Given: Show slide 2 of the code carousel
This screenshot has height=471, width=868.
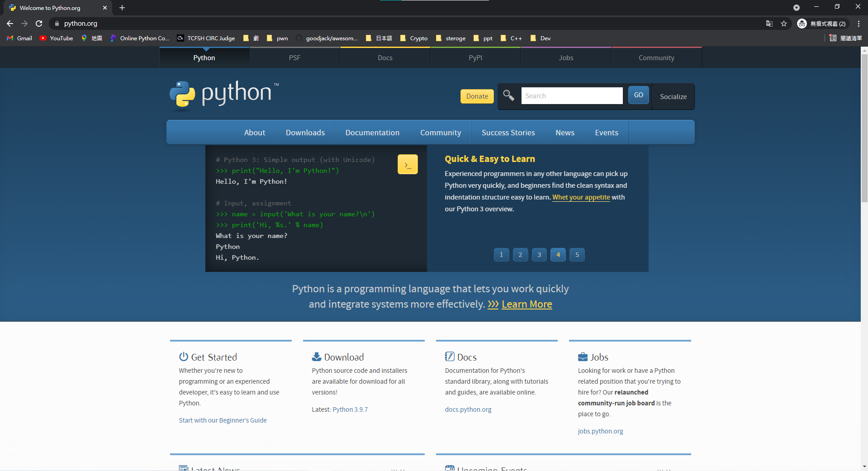Looking at the screenshot, I should 520,255.
